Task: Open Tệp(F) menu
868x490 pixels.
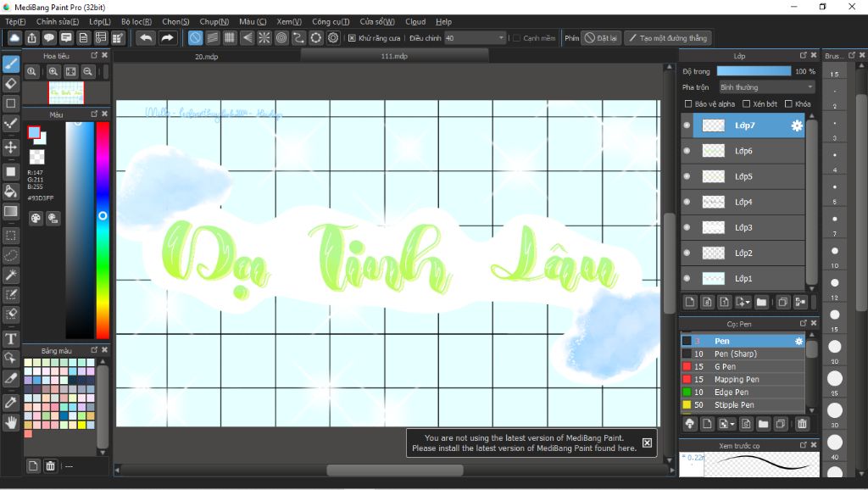Action: tap(15, 21)
